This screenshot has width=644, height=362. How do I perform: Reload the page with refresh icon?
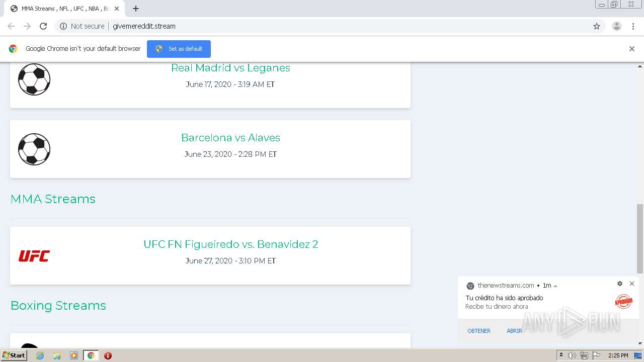(x=43, y=26)
